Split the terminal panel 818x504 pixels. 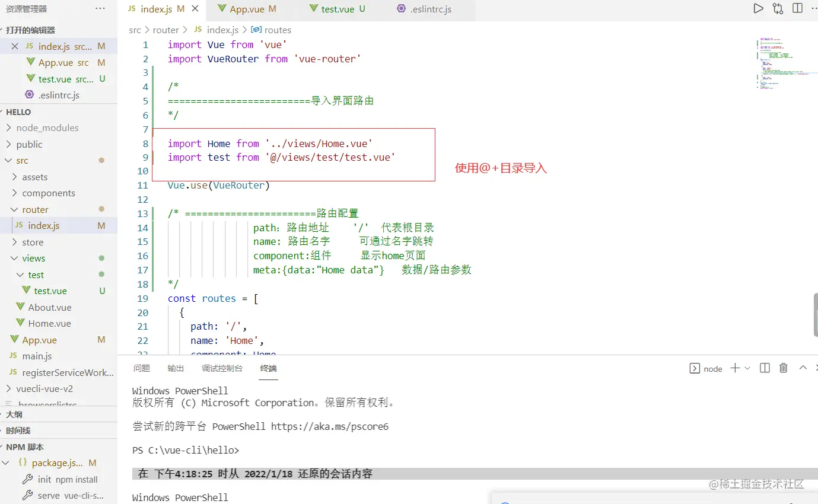coord(765,368)
